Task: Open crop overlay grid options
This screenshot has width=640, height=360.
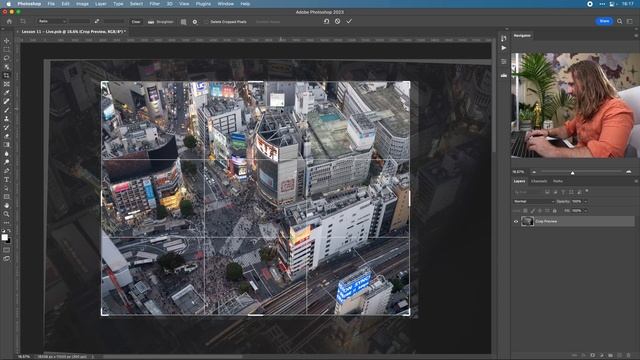Action: pos(184,22)
